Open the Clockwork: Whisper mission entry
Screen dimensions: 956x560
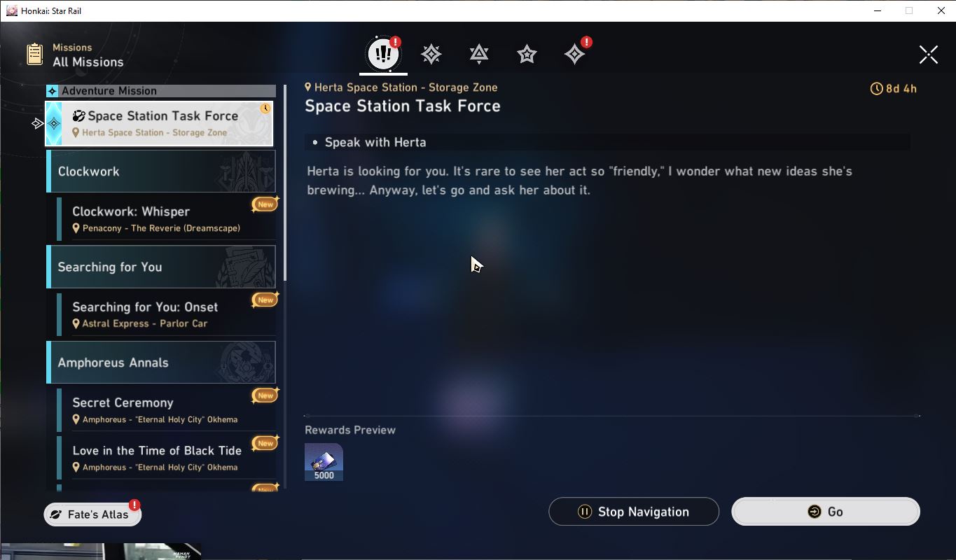(167, 218)
